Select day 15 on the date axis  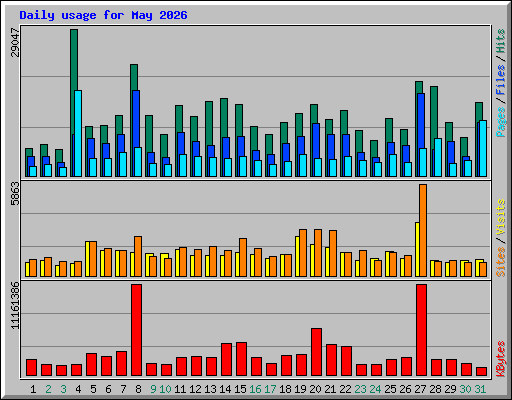pos(240,389)
